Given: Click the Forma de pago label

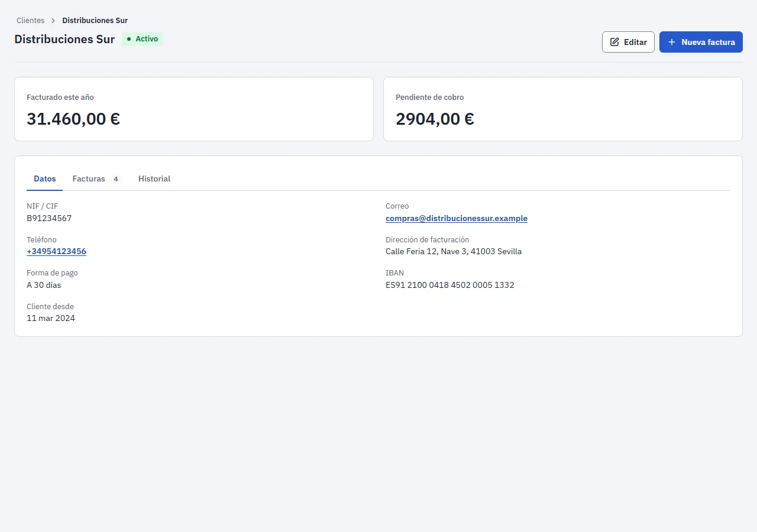Looking at the screenshot, I should tap(52, 273).
